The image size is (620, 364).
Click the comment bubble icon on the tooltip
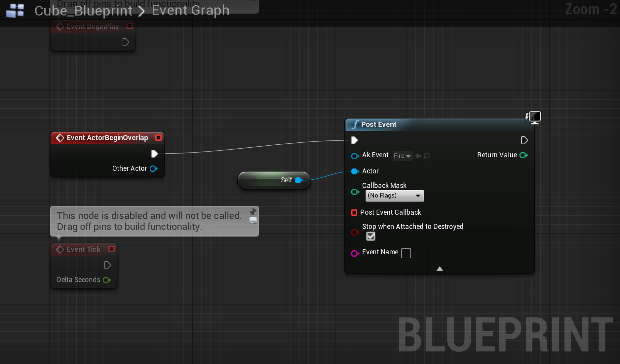click(253, 221)
